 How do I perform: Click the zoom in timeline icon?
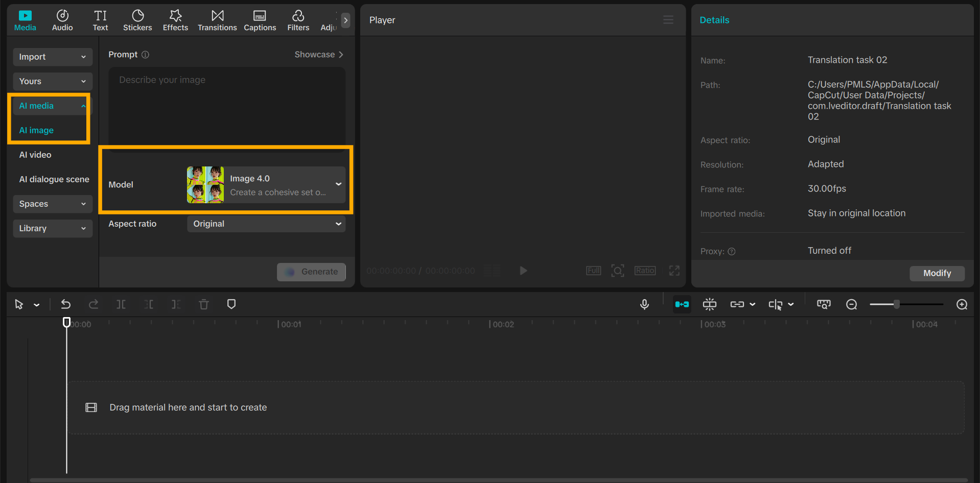[962, 304]
